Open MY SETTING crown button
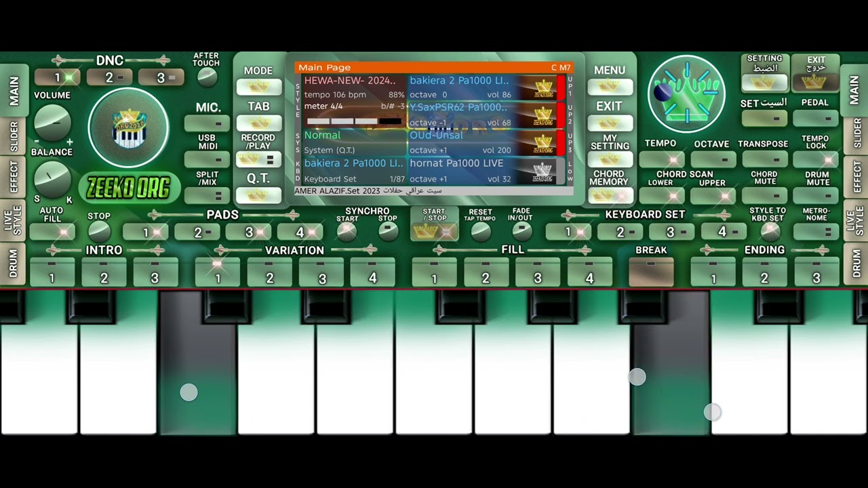This screenshot has height=488, width=868. tap(610, 159)
